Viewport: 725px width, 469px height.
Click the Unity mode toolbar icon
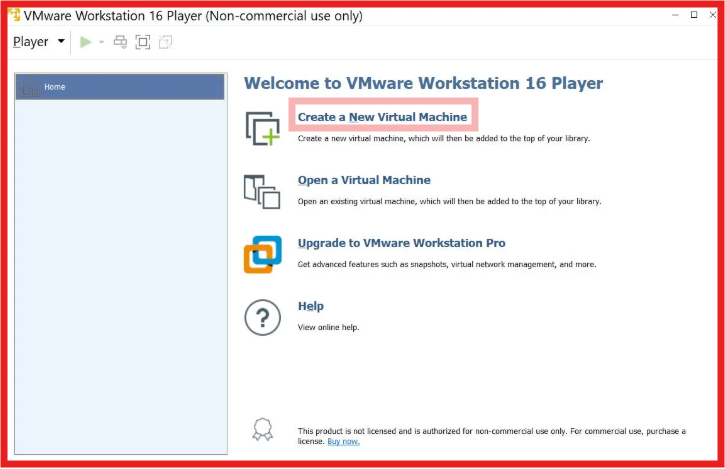[165, 42]
